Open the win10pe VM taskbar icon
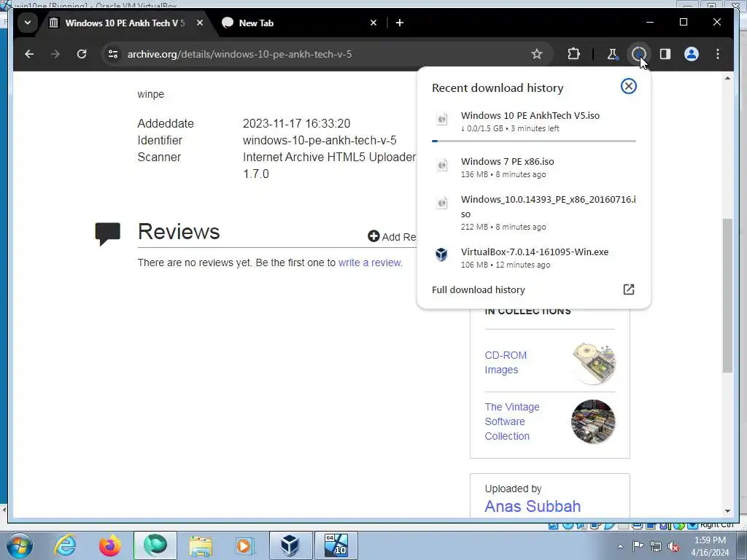 point(336,545)
